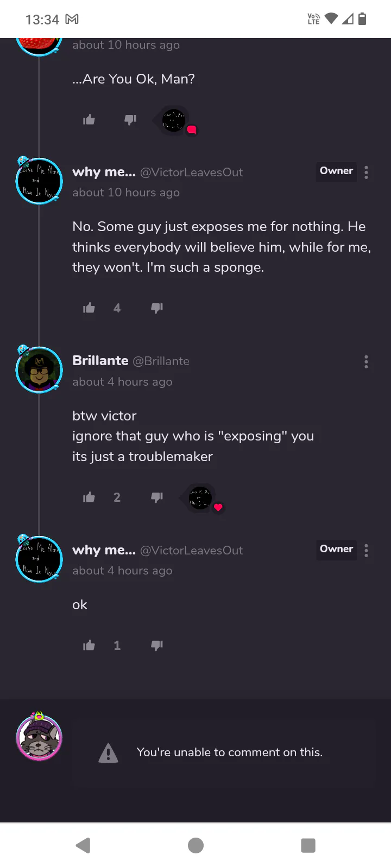This screenshot has height=868, width=391.
Task: Like Brillante's troublemaker comment
Action: pyautogui.click(x=89, y=497)
